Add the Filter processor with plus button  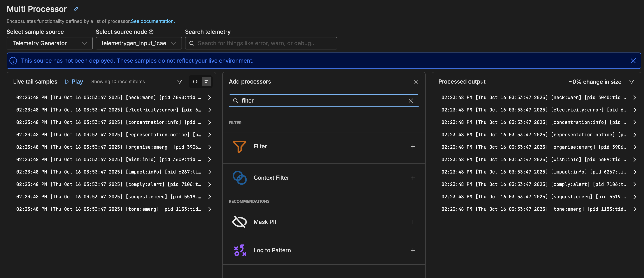pyautogui.click(x=413, y=146)
